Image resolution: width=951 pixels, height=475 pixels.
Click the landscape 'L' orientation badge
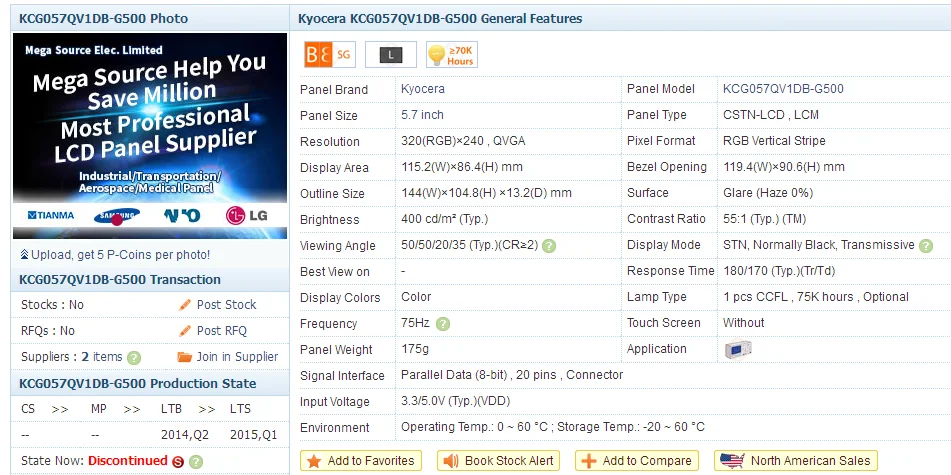point(391,55)
